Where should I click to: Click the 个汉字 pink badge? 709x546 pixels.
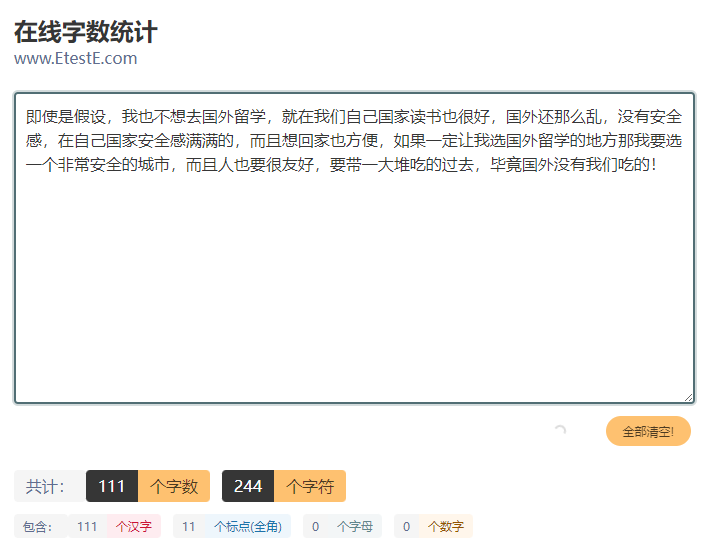tap(134, 526)
